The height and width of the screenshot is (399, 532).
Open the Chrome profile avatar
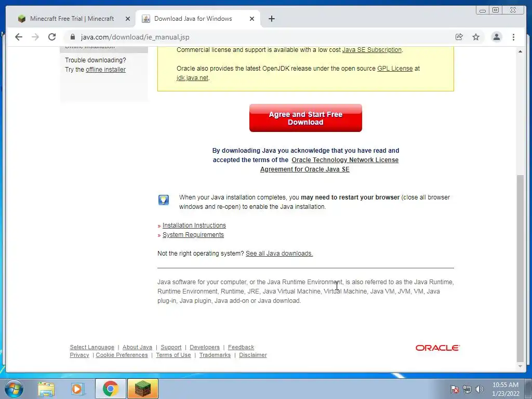[497, 37]
